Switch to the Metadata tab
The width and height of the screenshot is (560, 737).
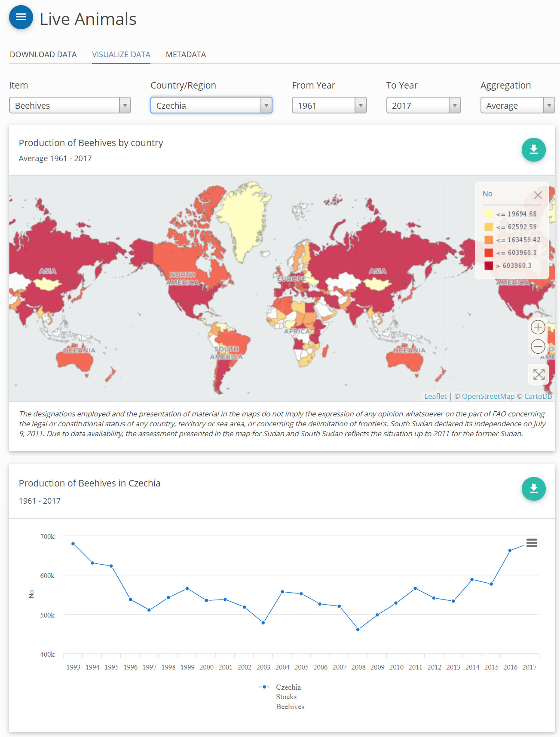coord(186,55)
